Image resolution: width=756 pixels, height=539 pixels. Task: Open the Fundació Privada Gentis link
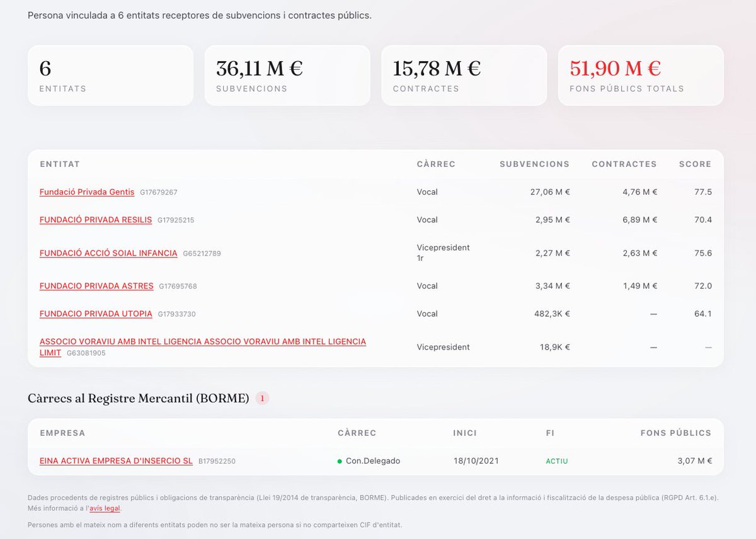point(87,192)
